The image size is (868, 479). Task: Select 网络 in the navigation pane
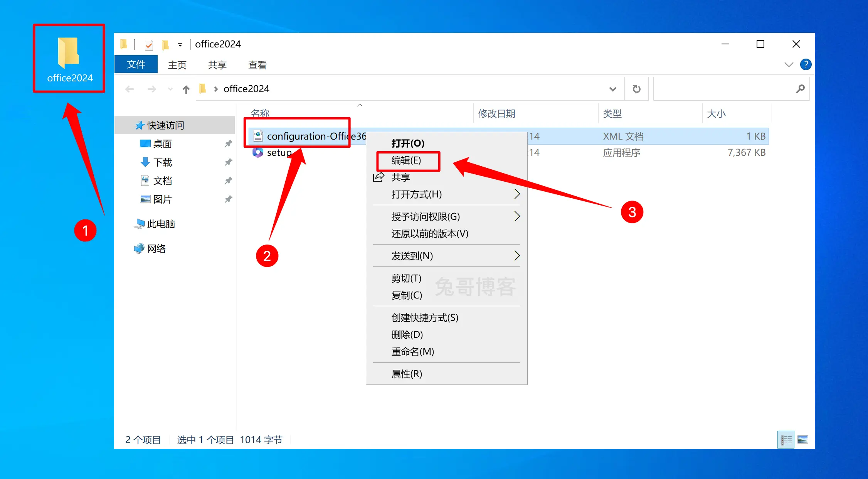[156, 248]
